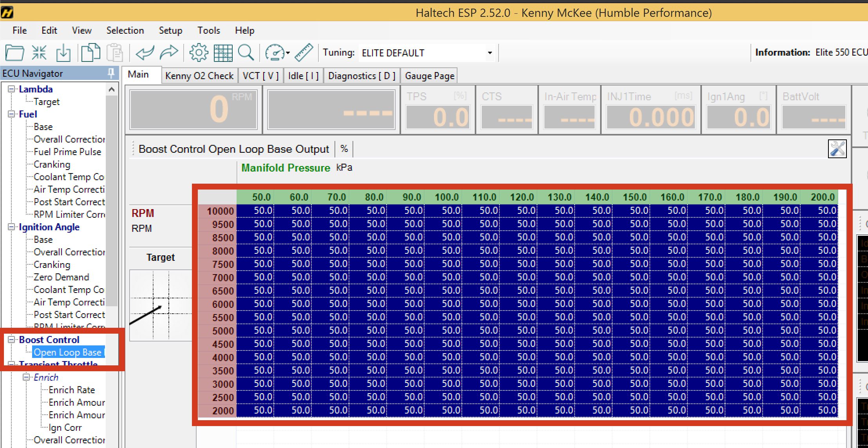
Task: Click the table grid toolbar icon
Action: tap(223, 52)
